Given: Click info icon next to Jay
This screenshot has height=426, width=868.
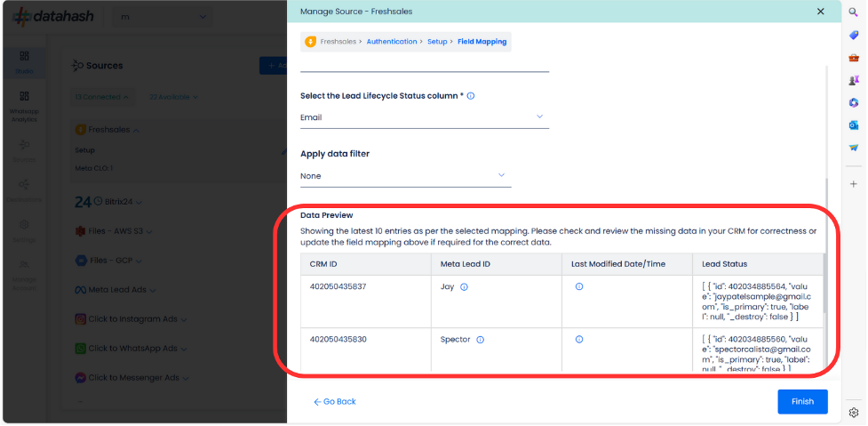Looking at the screenshot, I should click(x=464, y=287).
